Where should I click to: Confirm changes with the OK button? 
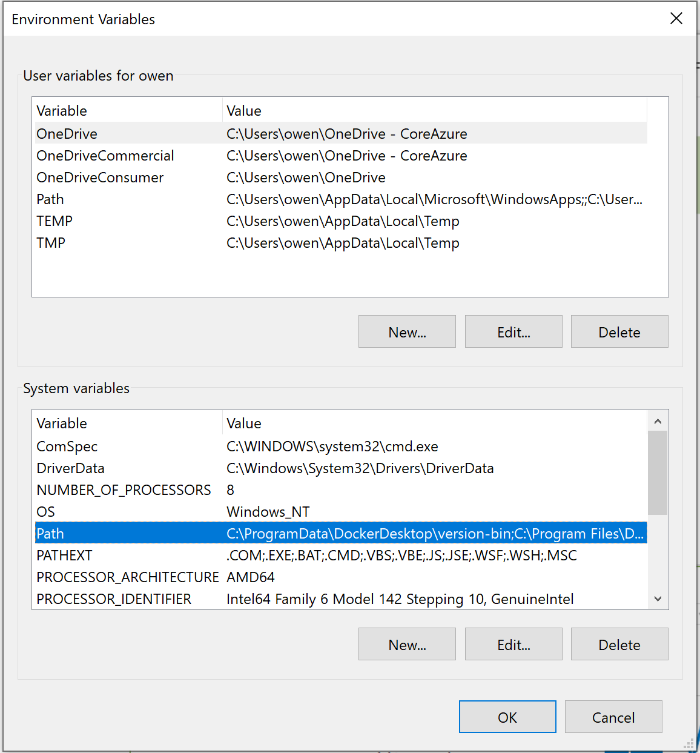coord(507,717)
